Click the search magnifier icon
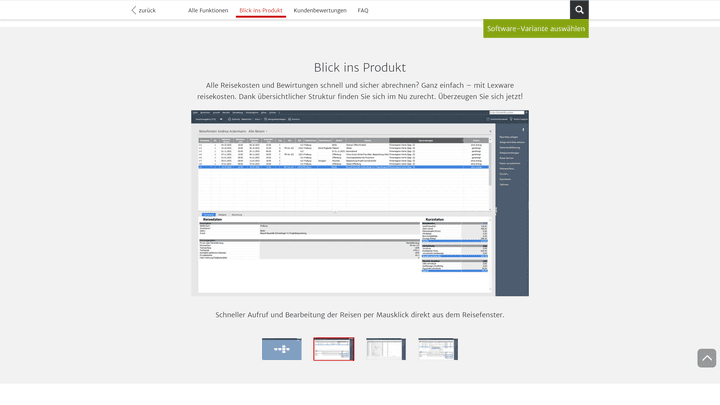 [579, 10]
